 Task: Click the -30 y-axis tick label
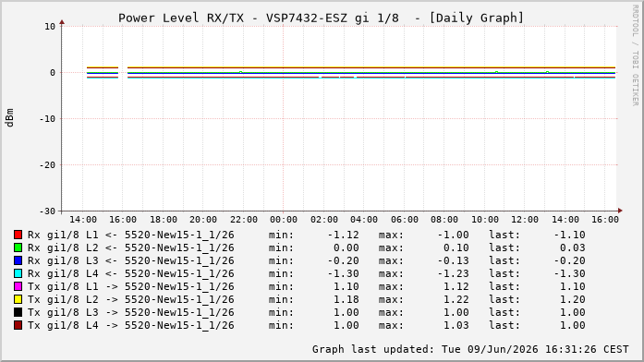[x=47, y=211]
